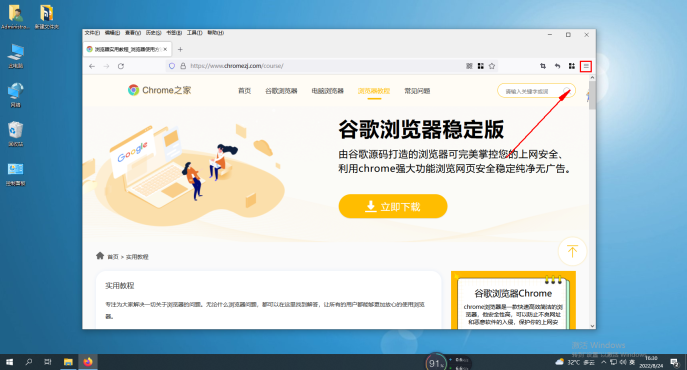
Task: Click the site keyword search input field
Action: pos(532,91)
